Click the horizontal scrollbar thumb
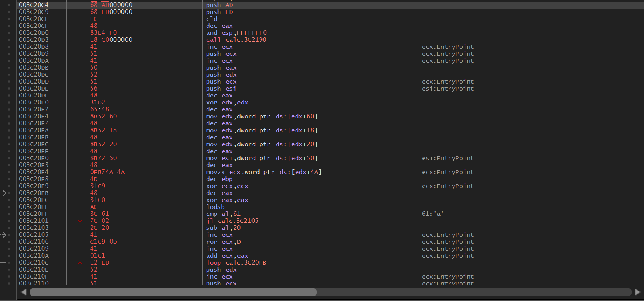The image size is (644, 301). [173, 292]
